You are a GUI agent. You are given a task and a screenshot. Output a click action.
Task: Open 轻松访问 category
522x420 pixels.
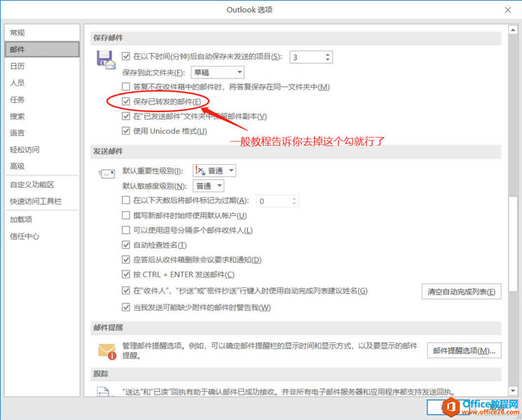(42, 149)
